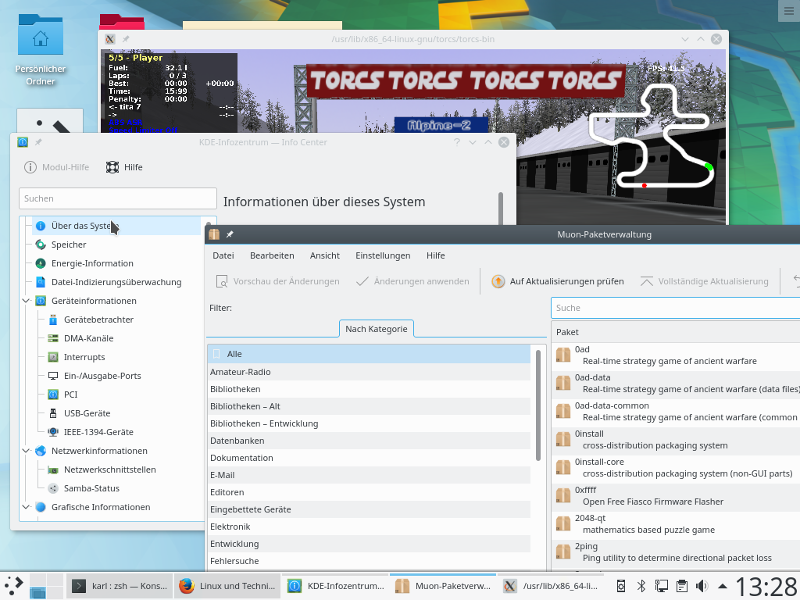800x600 pixels.
Task: Select Über das System entry
Action: pos(117,226)
